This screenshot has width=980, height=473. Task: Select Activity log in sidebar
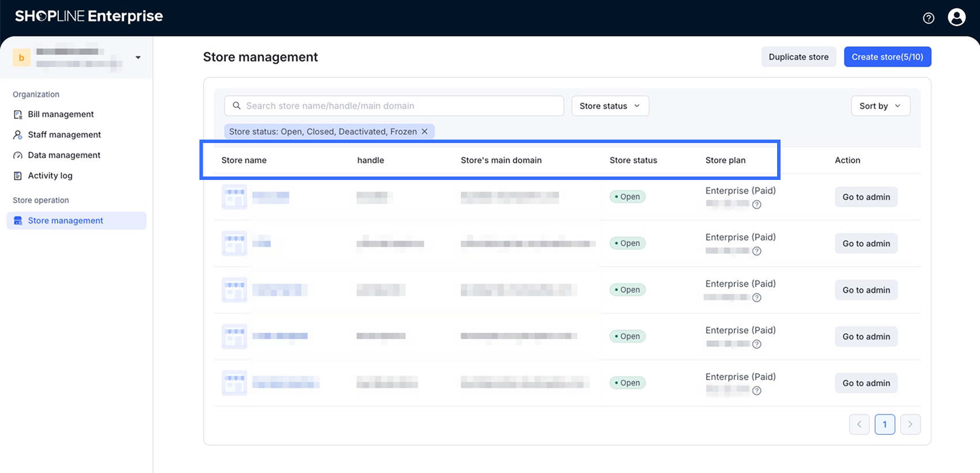tap(50, 175)
